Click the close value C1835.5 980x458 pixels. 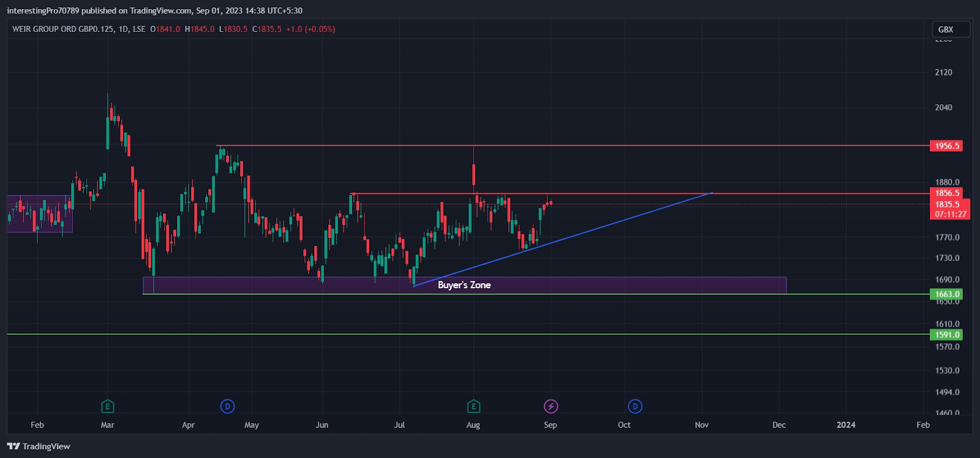(x=267, y=29)
